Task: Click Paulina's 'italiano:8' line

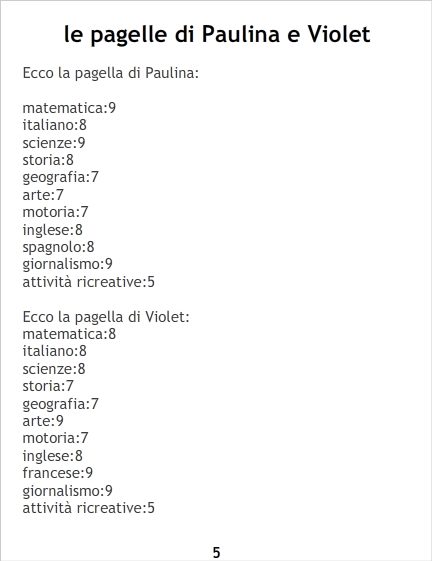Action: (x=55, y=125)
